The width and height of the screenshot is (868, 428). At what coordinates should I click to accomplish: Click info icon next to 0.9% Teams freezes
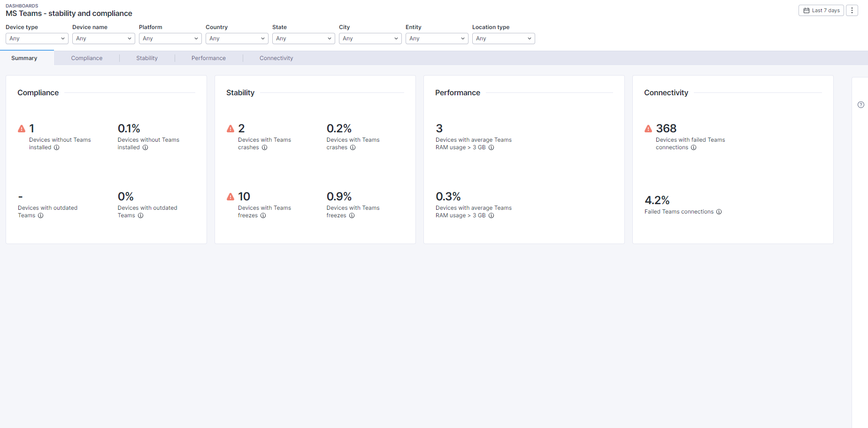click(352, 215)
